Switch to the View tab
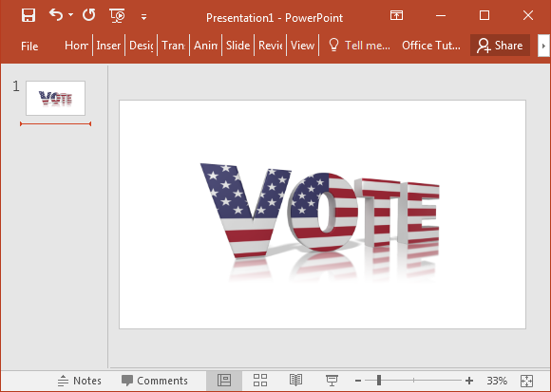The height and width of the screenshot is (392, 551). [302, 46]
